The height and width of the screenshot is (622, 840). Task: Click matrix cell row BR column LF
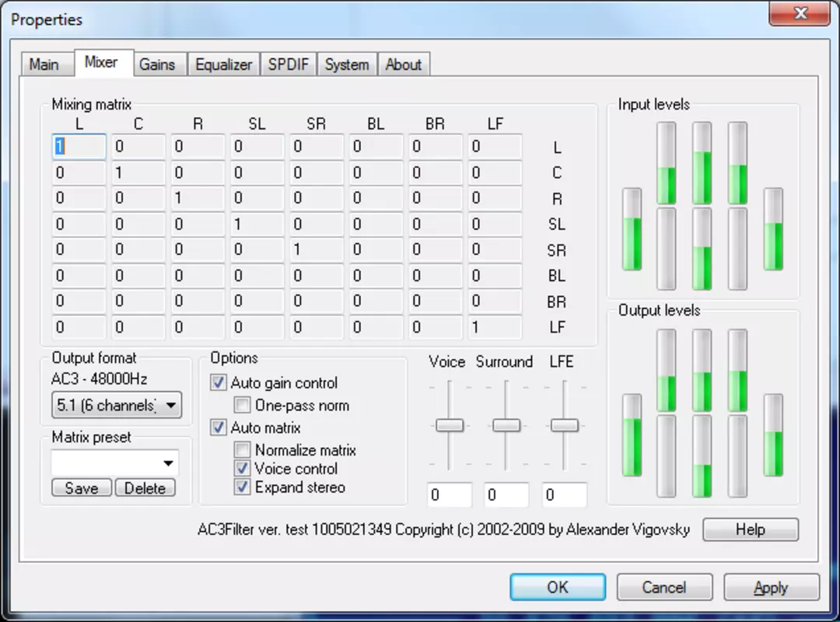(495, 301)
